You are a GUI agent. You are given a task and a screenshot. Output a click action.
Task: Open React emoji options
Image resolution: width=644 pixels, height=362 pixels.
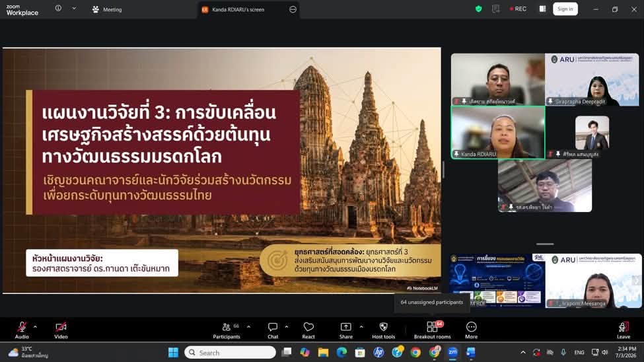coord(308,330)
